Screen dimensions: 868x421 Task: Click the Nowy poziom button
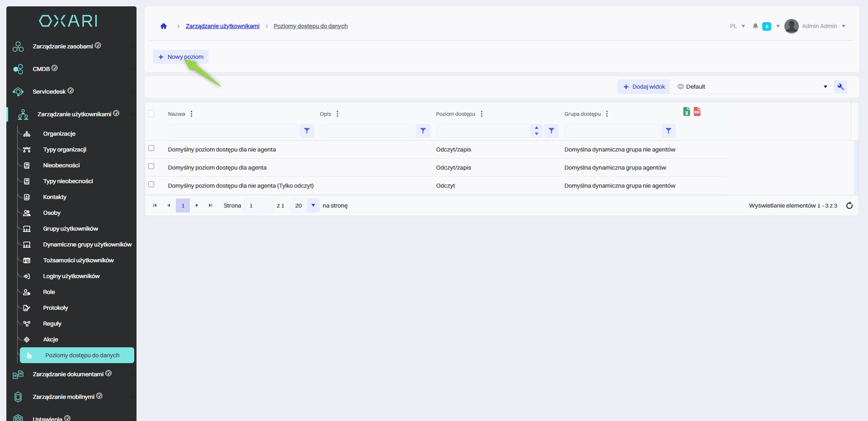[x=180, y=57]
